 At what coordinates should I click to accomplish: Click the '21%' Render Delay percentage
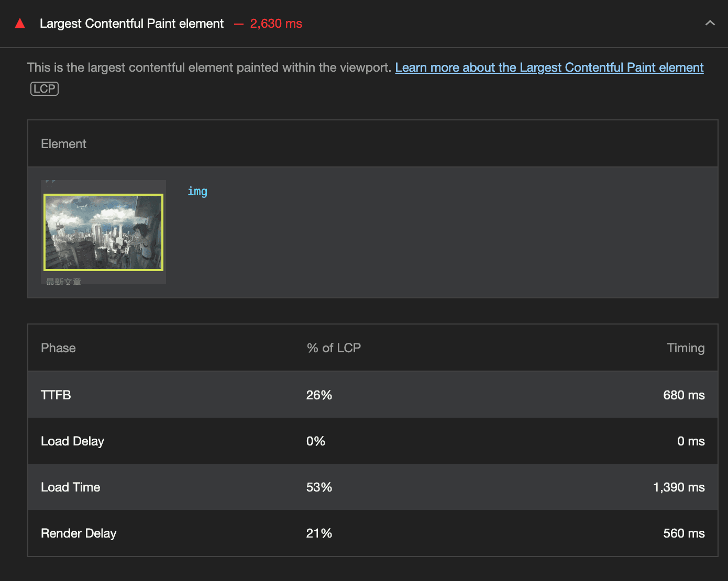[319, 533]
